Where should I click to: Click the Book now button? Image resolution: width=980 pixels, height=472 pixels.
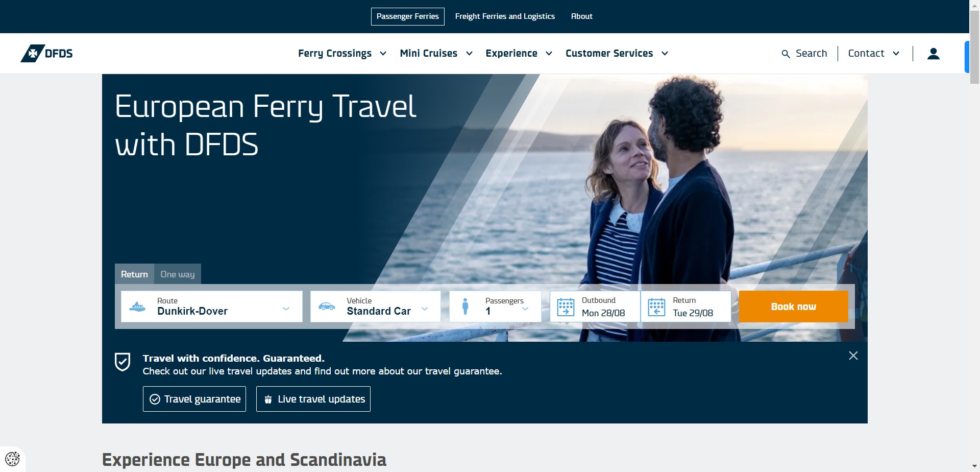point(793,306)
